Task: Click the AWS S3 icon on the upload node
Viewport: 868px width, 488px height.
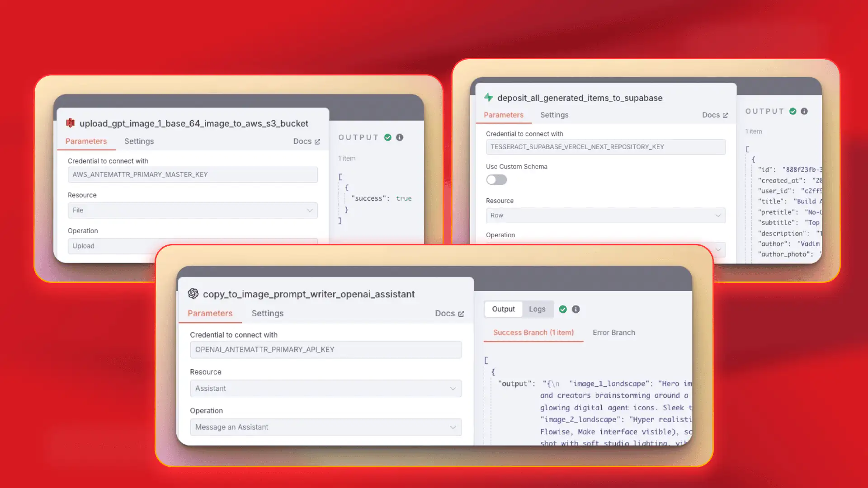Action: tap(71, 123)
